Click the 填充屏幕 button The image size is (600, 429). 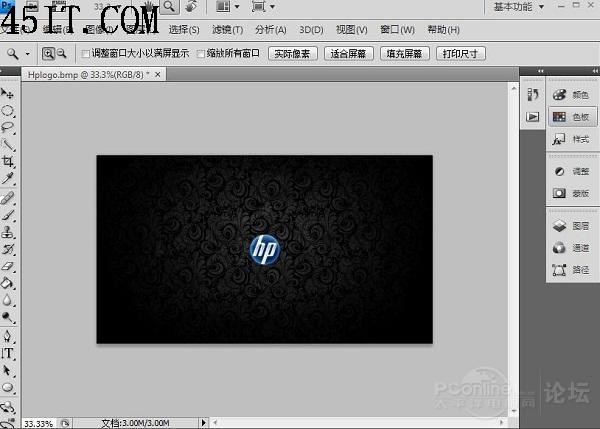click(405, 54)
